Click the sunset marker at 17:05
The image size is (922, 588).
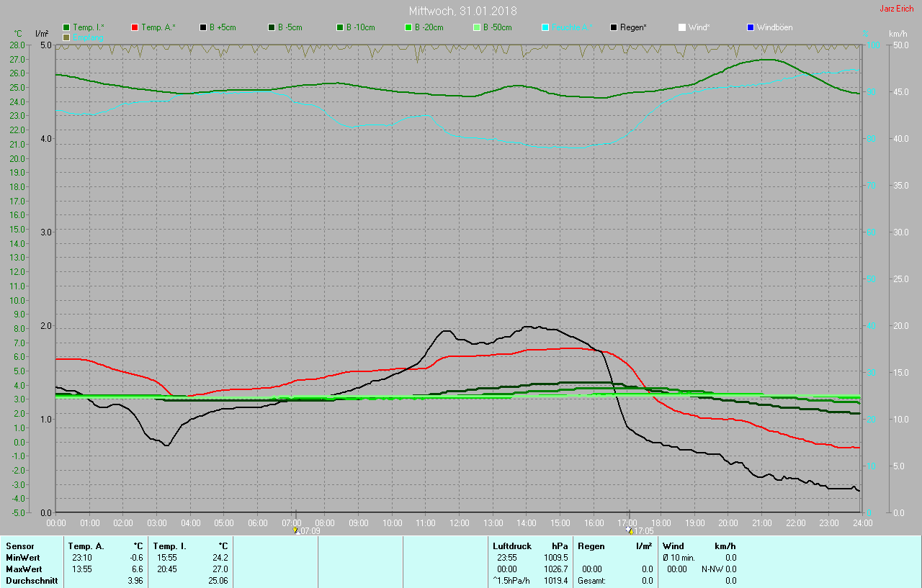pyautogui.click(x=630, y=530)
